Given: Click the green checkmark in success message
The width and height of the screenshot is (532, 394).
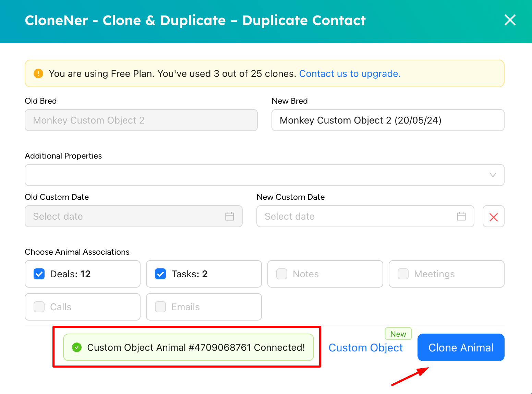Looking at the screenshot, I should pyautogui.click(x=76, y=347).
